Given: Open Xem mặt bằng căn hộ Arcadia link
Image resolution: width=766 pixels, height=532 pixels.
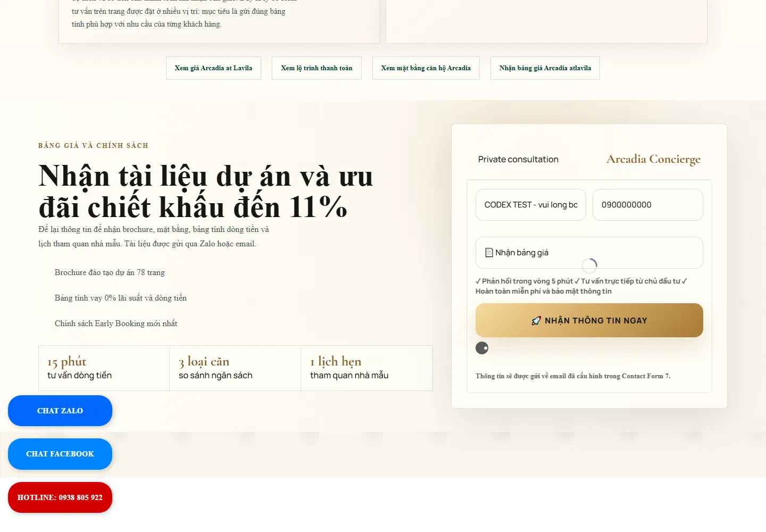Looking at the screenshot, I should [x=426, y=68].
